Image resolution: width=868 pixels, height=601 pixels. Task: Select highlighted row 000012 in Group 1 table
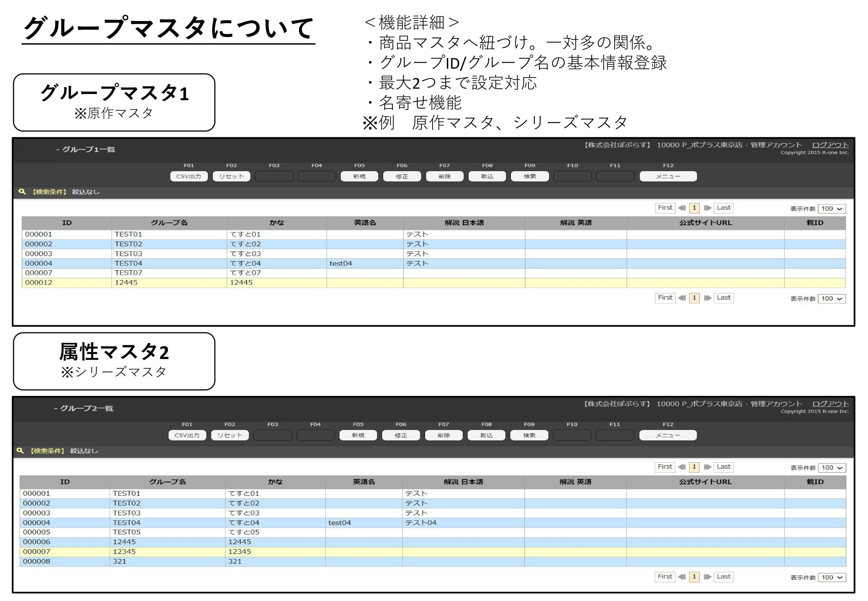pos(39,283)
